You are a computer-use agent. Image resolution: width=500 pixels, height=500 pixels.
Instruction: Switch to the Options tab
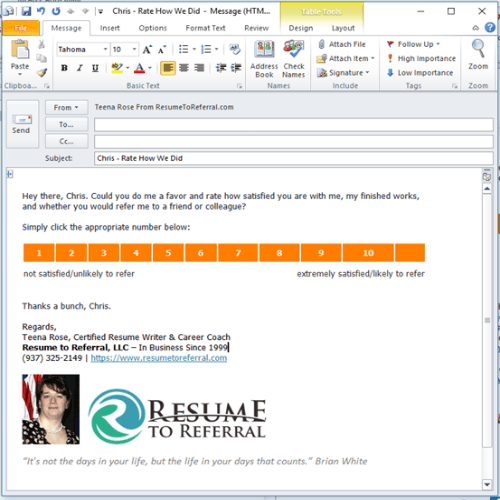point(153,28)
